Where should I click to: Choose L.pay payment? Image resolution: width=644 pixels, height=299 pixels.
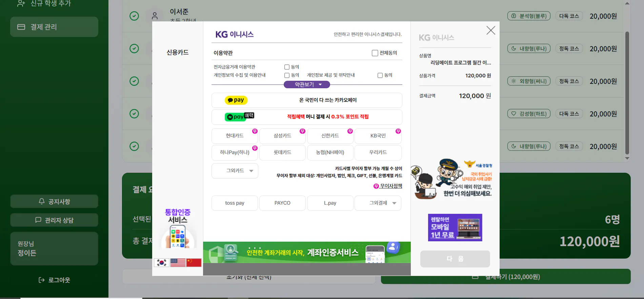click(330, 203)
